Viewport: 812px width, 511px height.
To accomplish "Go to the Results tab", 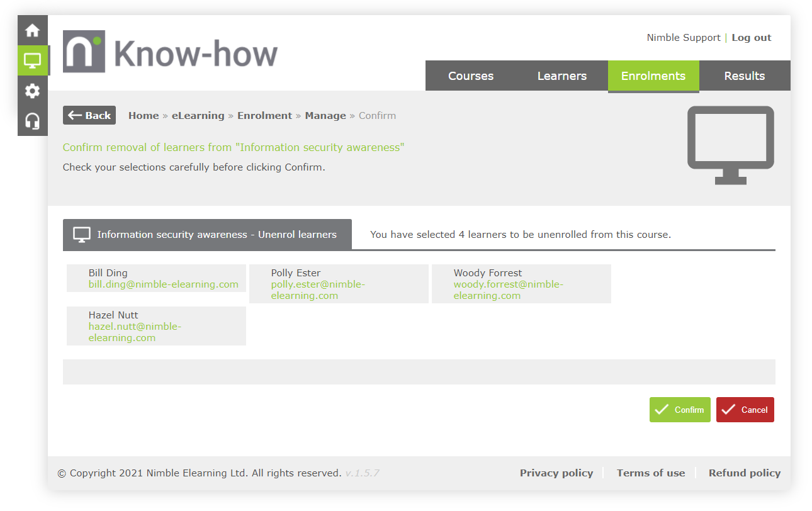I will tap(744, 76).
